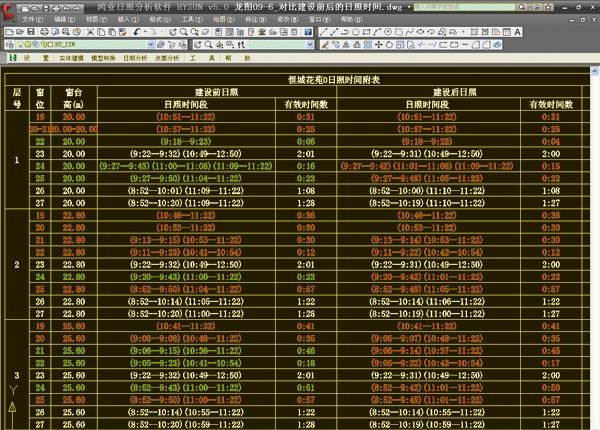Click the Open file icon in the standard toolbar
600x430 pixels.
coord(20,32)
